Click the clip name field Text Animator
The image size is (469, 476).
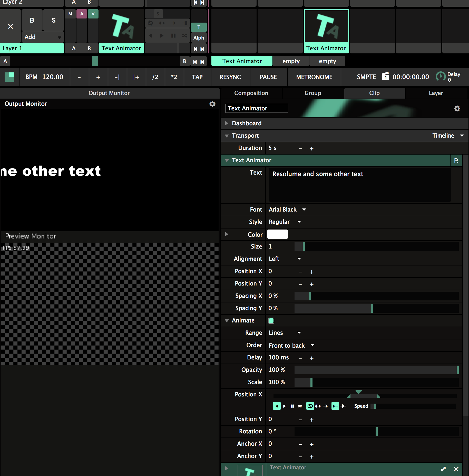pos(256,108)
